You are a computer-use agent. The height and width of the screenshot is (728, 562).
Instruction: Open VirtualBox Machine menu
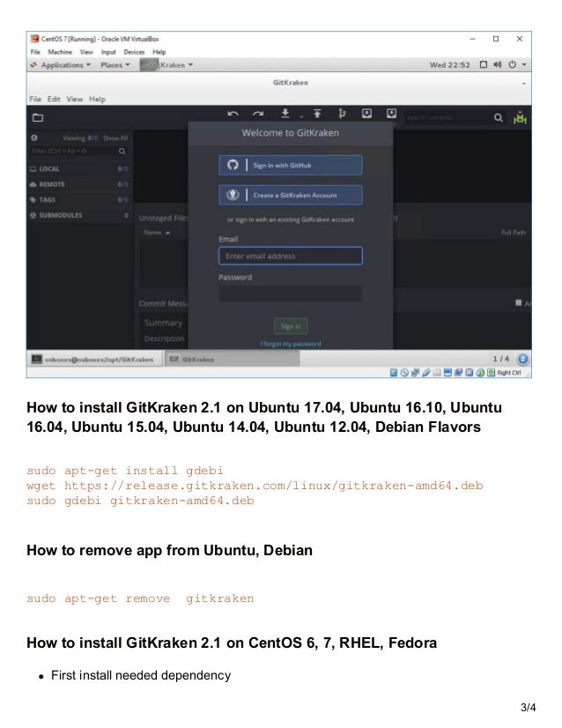click(60, 52)
